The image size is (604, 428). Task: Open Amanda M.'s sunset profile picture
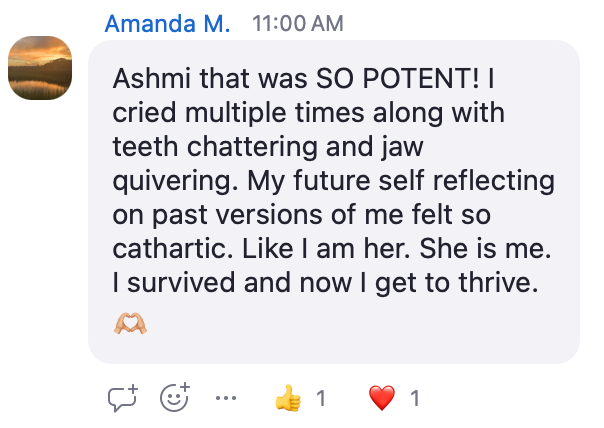coord(40,69)
